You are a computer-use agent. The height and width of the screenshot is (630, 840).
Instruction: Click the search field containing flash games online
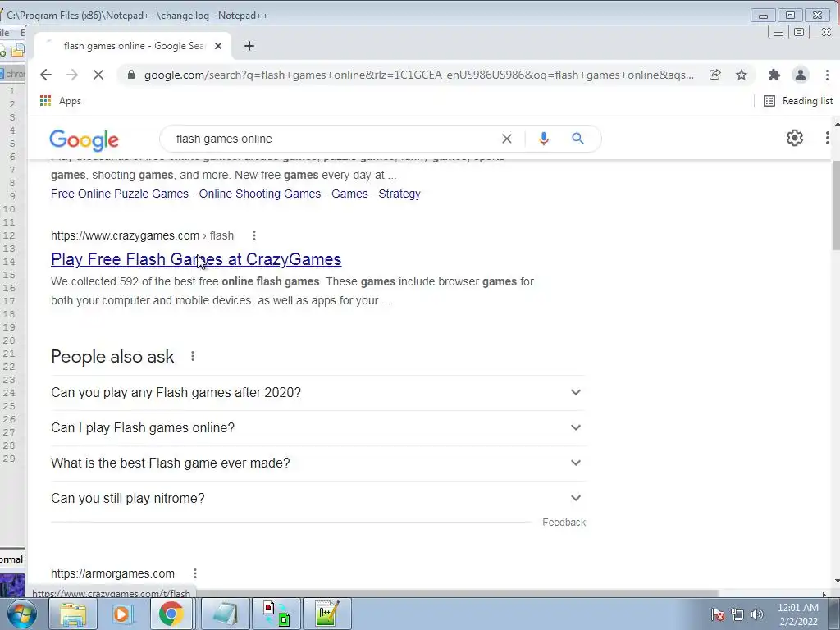[x=332, y=139]
